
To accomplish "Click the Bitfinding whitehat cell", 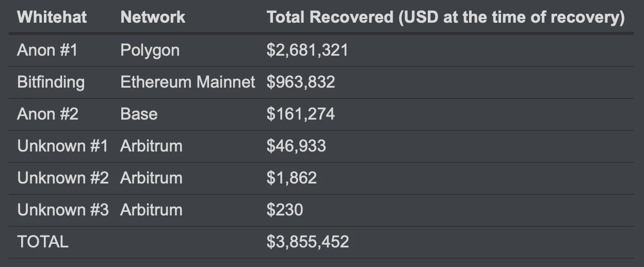I will (51, 82).
